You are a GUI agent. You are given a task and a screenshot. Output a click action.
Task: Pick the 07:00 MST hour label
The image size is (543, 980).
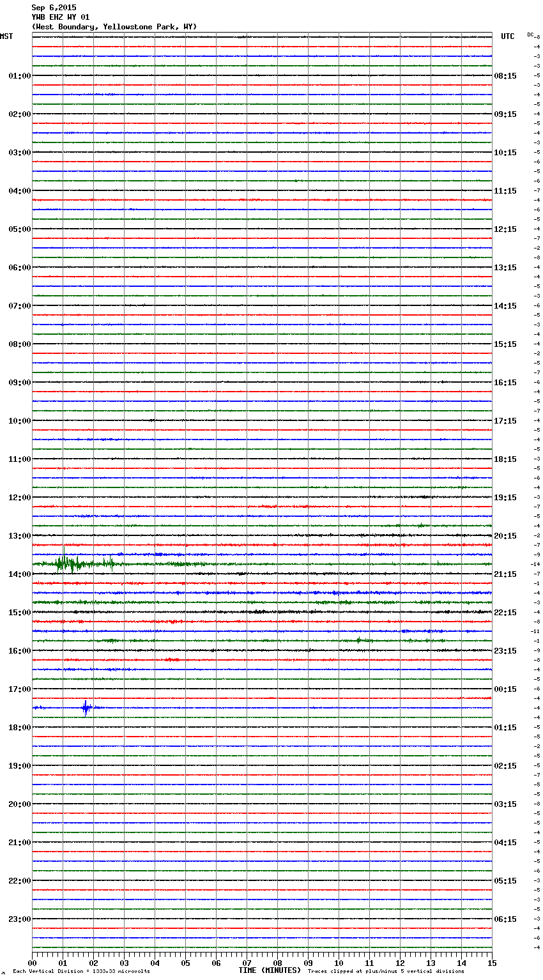click(x=20, y=306)
